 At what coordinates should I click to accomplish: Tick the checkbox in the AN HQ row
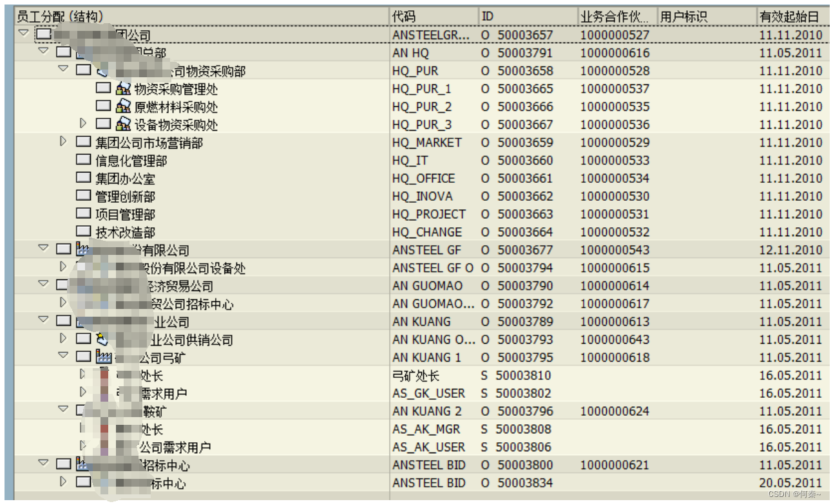[63, 52]
